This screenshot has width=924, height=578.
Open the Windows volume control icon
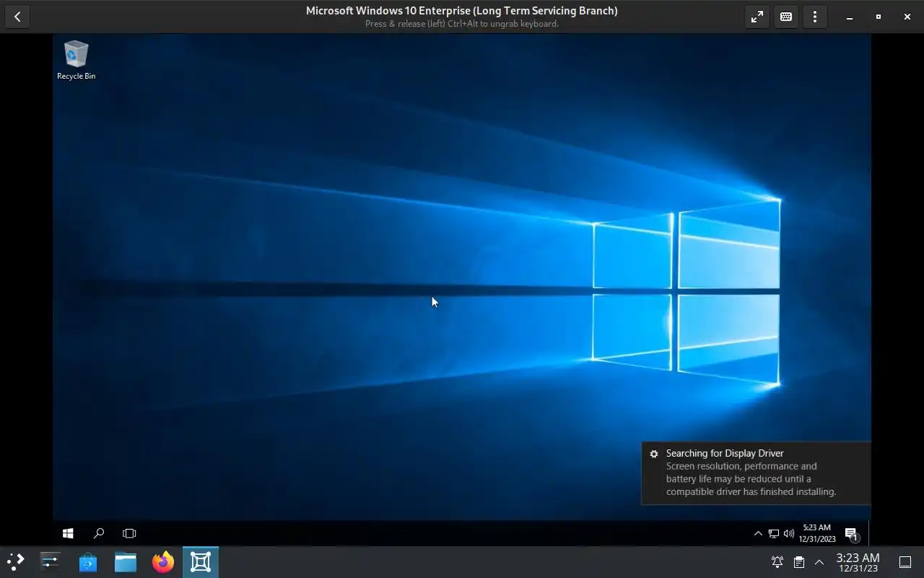click(x=788, y=533)
